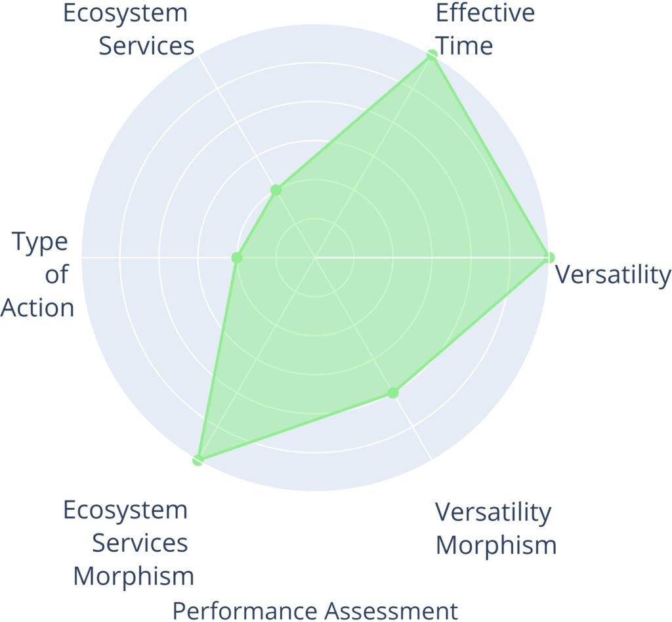This screenshot has width=672, height=622.
Task: Click the Ecosystem Services axis line beyond its point
Action: [x=236, y=122]
